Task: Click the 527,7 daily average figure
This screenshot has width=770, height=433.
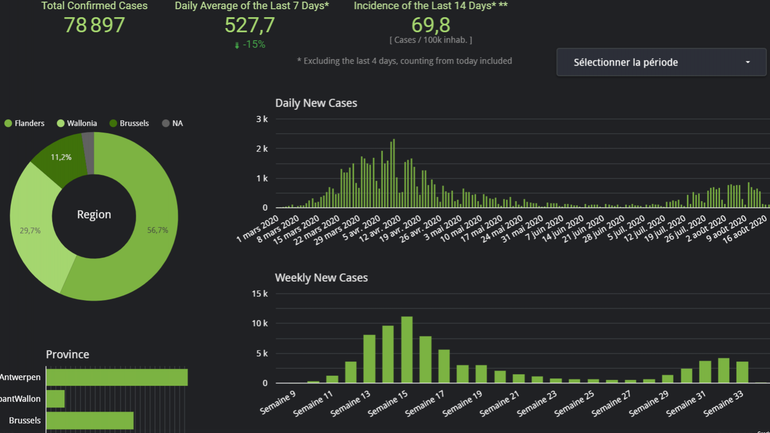Action: point(249,25)
